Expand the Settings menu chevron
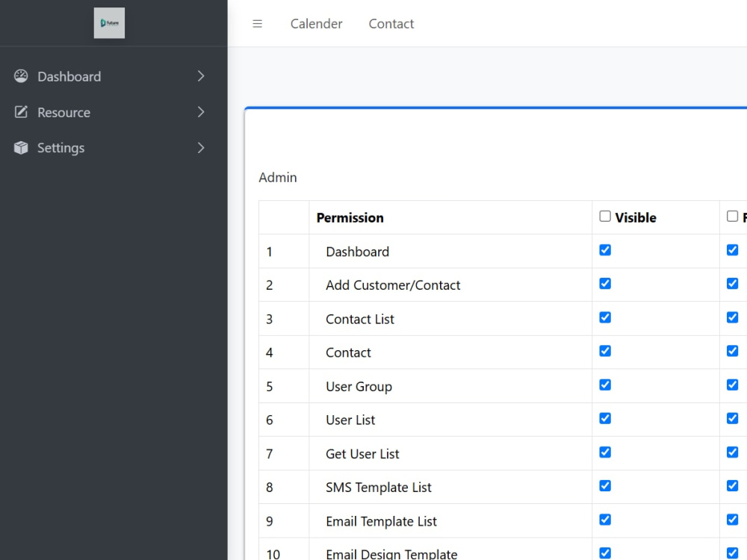This screenshot has width=747, height=560. pyautogui.click(x=201, y=148)
